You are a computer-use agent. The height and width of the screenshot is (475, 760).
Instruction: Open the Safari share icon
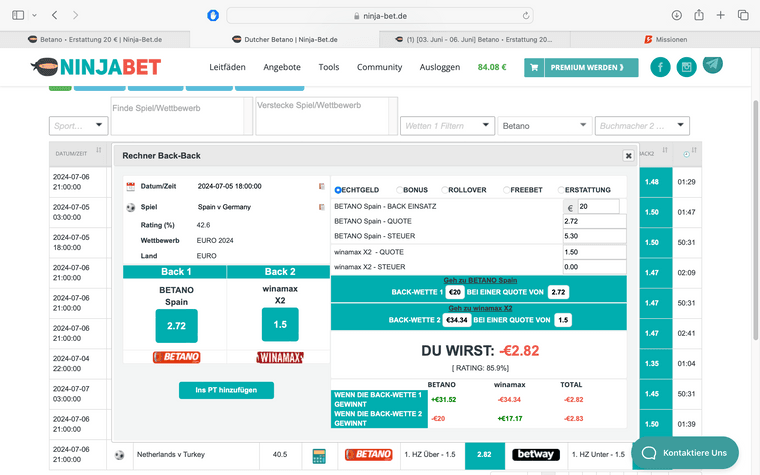(698, 15)
